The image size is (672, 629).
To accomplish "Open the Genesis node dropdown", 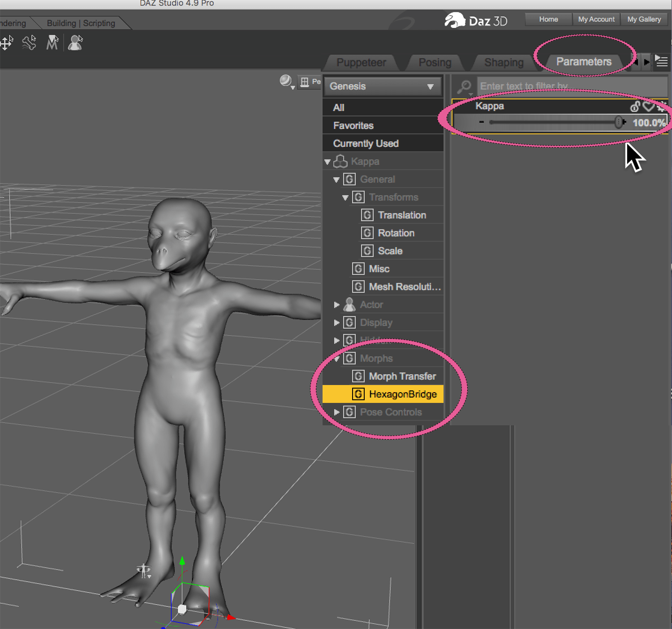I will coord(382,86).
